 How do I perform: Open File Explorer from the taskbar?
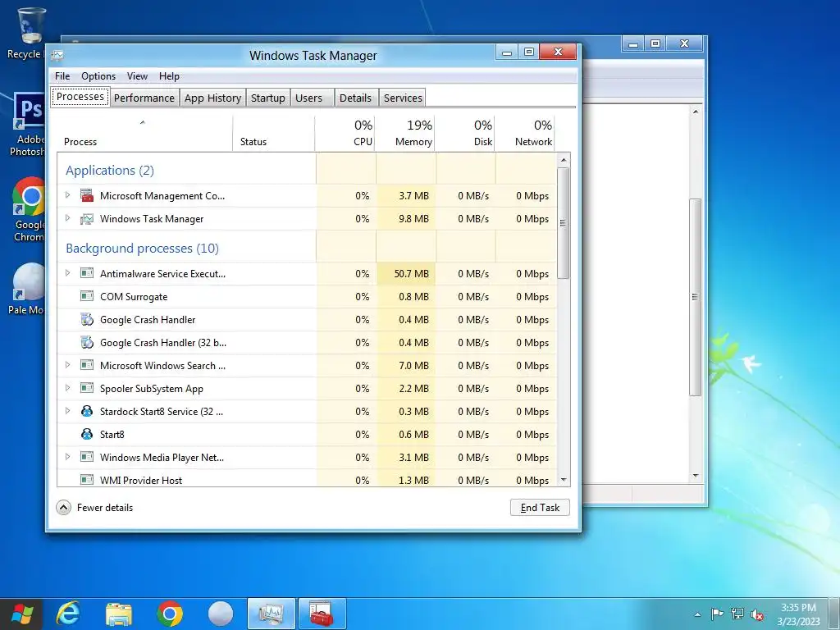click(118, 614)
